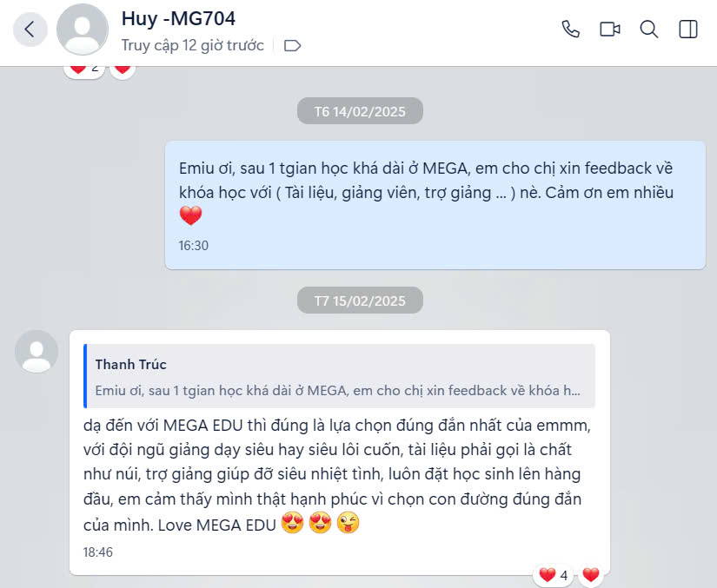
Task: Add a heart reaction to the reply
Action: click(x=591, y=575)
